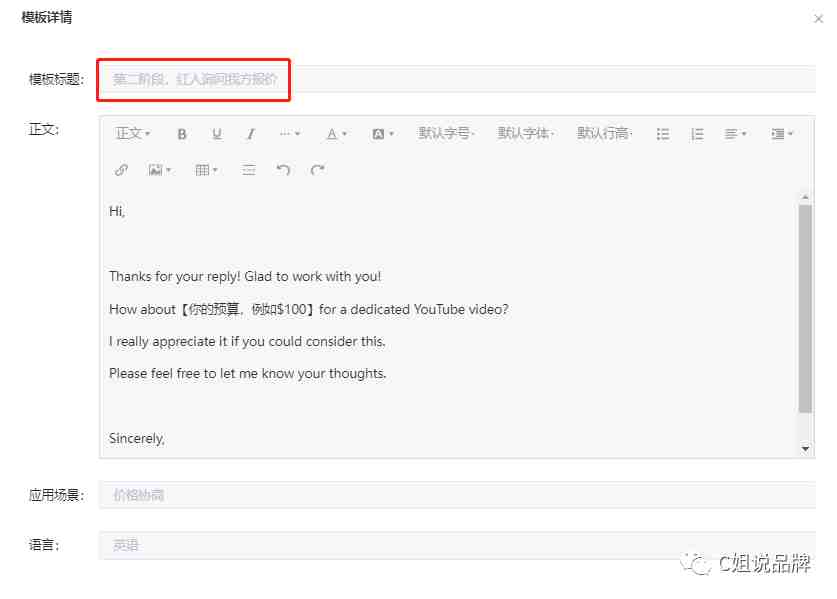Open the 默认字号 font size dropdown
The image size is (837, 599).
446,133
